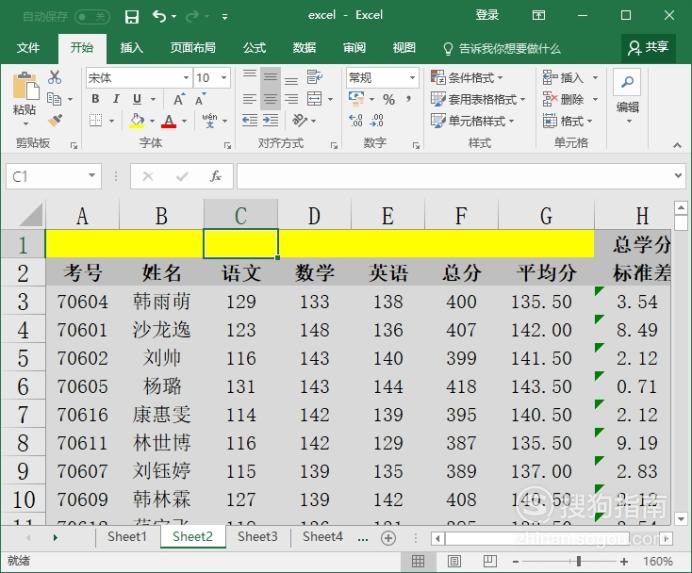Screen dimensions: 692x573
Task: Click the cell borders icon
Action: pyautogui.click(x=96, y=121)
